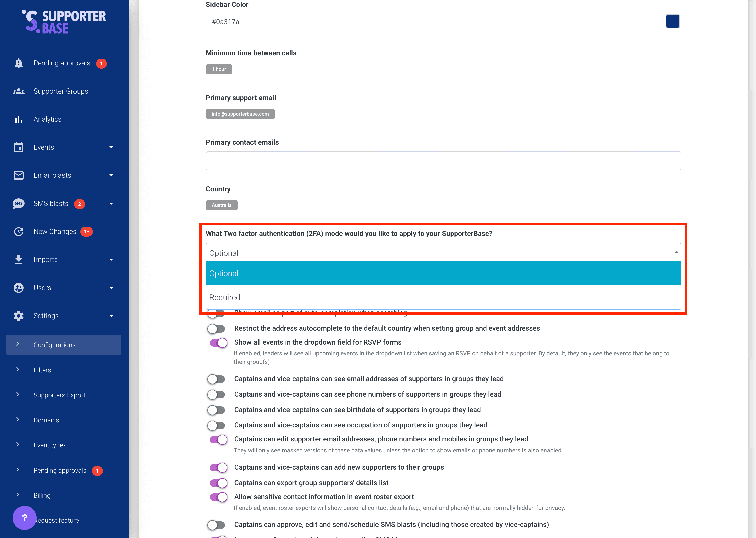756x538 pixels.
Task: Click the Email blasts envelope icon
Action: tap(19, 175)
